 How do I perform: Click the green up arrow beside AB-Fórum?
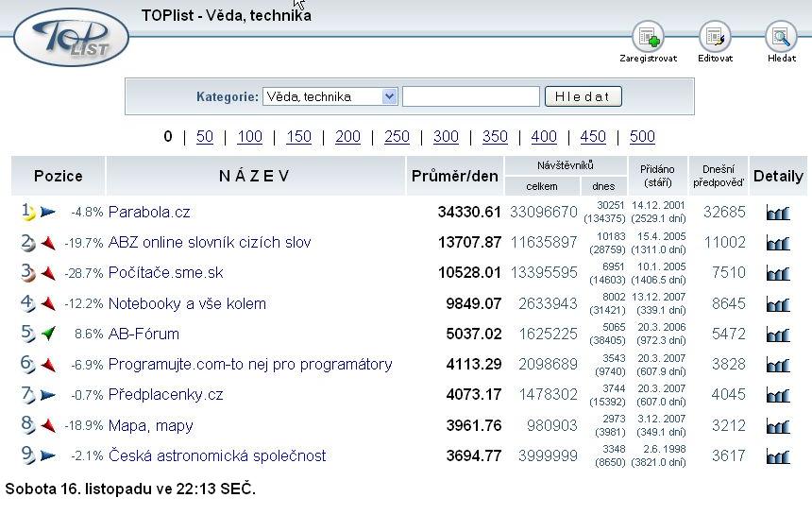tap(48, 334)
